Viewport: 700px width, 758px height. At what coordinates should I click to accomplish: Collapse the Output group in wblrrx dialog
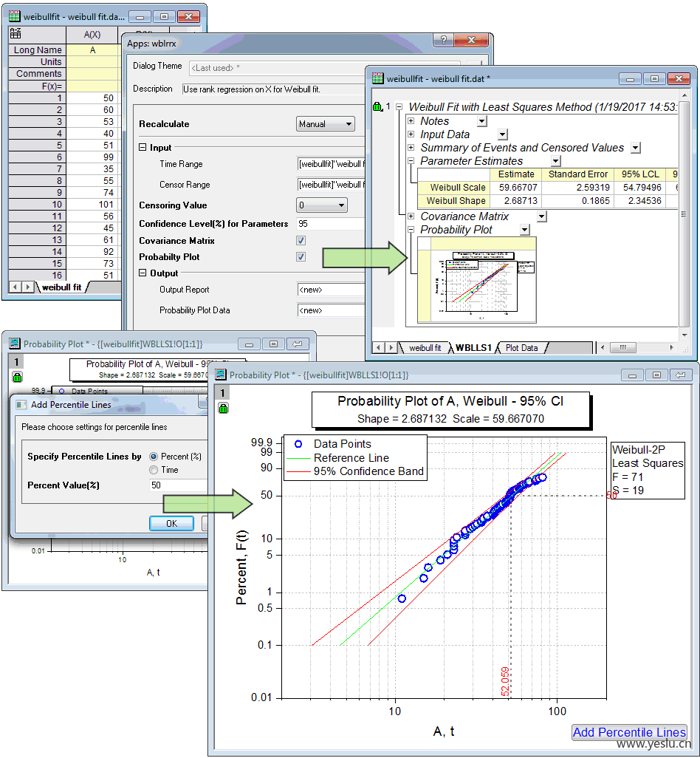point(143,273)
